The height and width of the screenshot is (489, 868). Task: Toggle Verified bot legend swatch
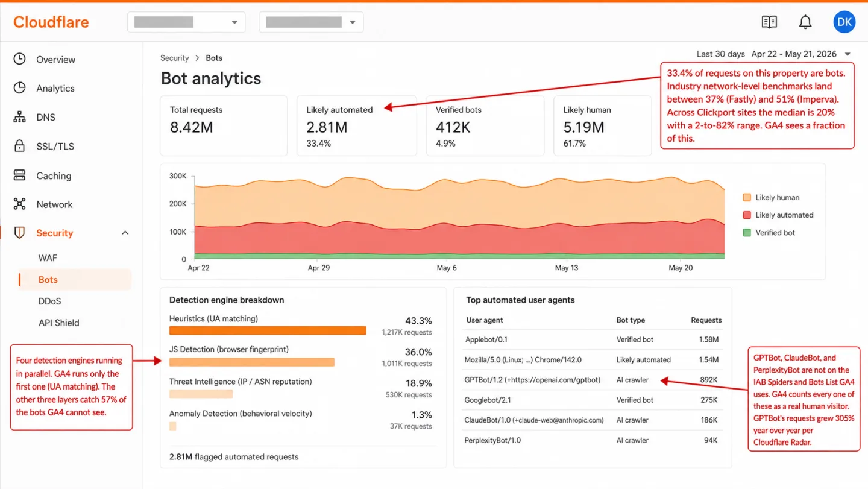tap(747, 232)
